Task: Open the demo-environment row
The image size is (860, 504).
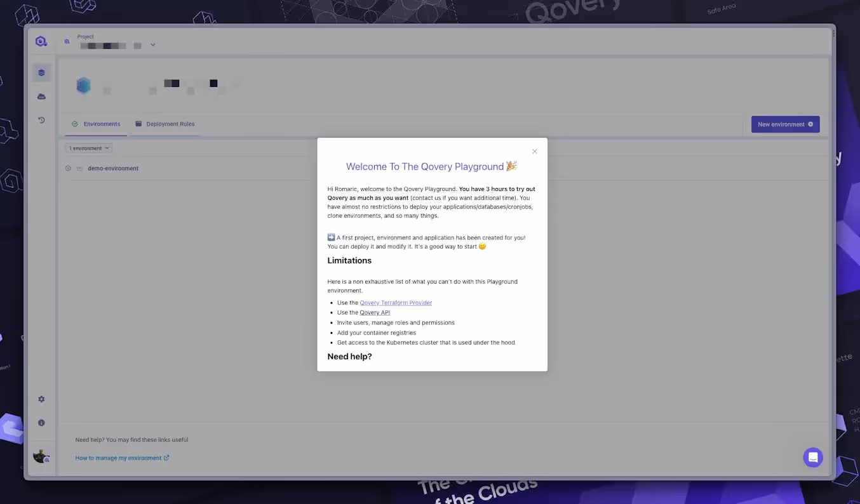Action: click(x=443, y=168)
